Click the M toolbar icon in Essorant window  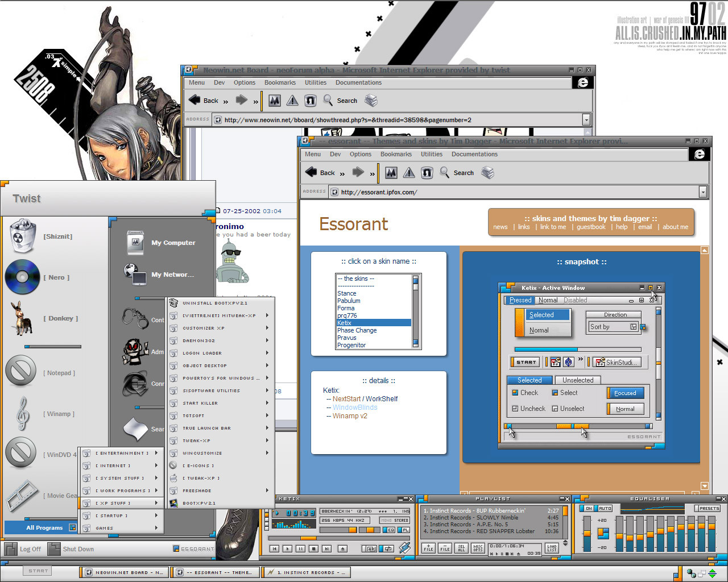391,173
